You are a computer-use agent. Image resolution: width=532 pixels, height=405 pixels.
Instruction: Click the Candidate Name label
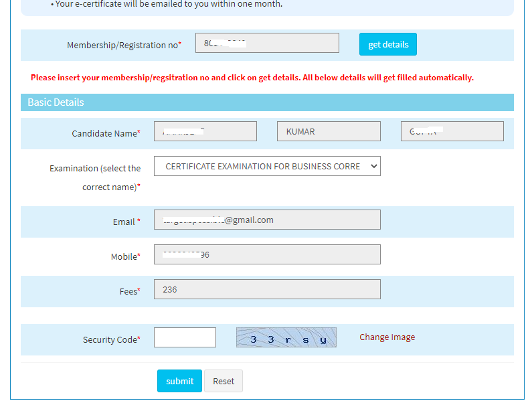(x=106, y=133)
